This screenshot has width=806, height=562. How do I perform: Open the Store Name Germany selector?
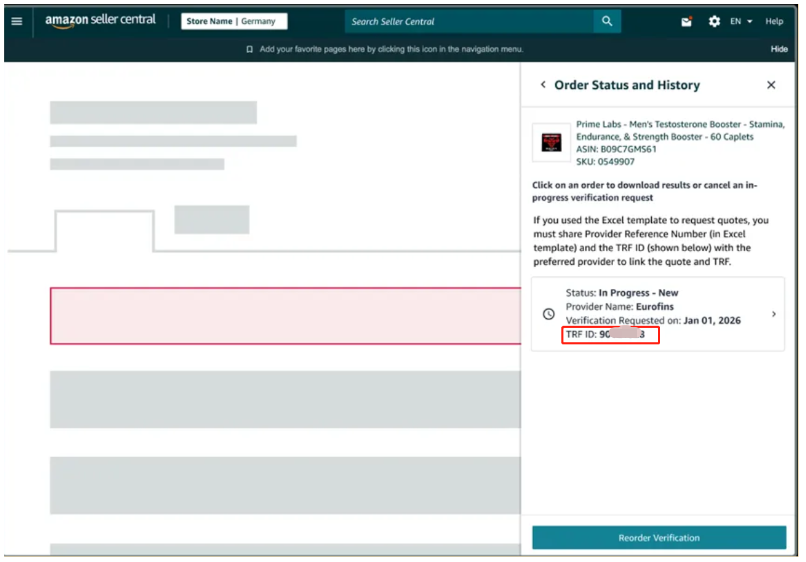[234, 21]
